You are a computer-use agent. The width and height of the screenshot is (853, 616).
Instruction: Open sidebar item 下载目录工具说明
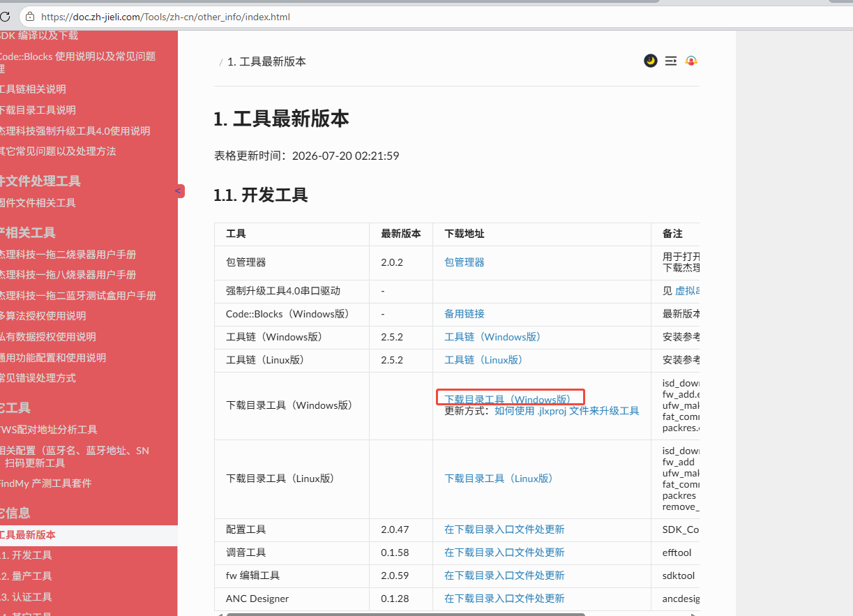point(38,110)
